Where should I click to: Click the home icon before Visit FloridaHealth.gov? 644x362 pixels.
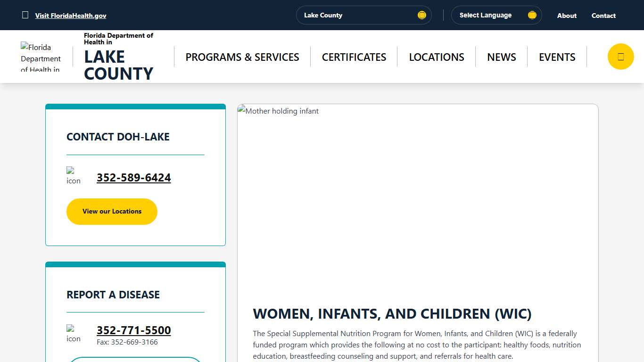25,15
